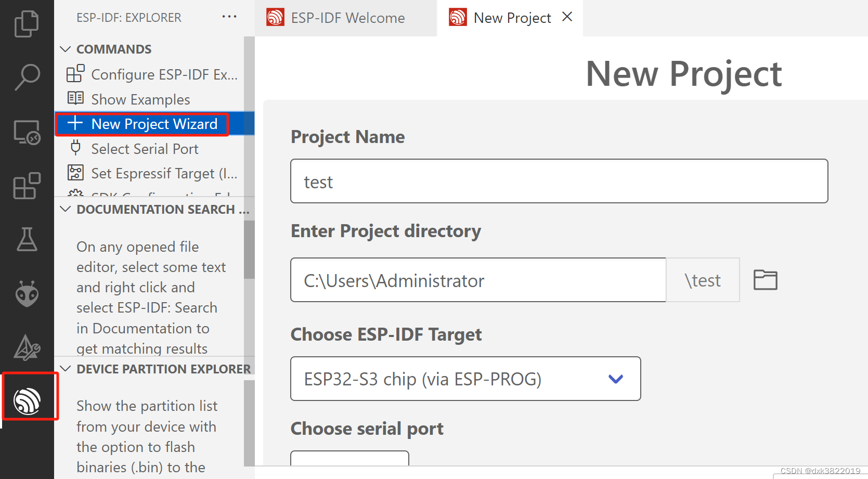This screenshot has width=868, height=479.
Task: Click the Set Espressif Target chip icon
Action: pyautogui.click(x=75, y=173)
